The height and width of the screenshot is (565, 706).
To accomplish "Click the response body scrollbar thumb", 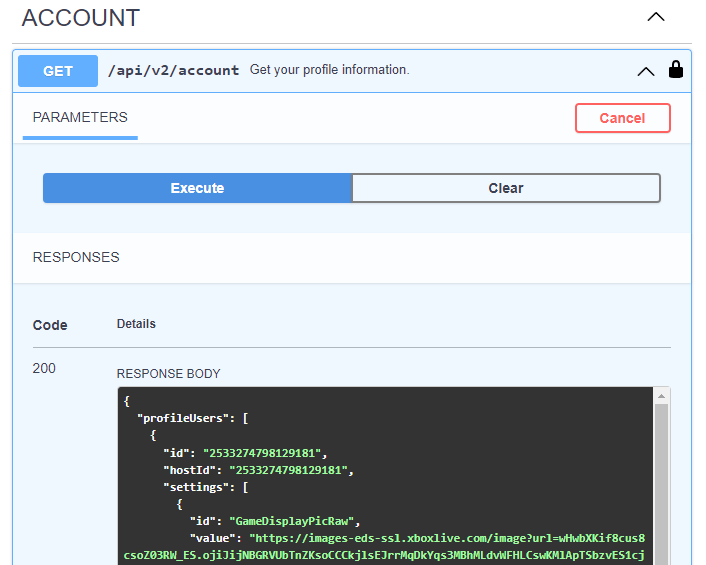I will 661,484.
